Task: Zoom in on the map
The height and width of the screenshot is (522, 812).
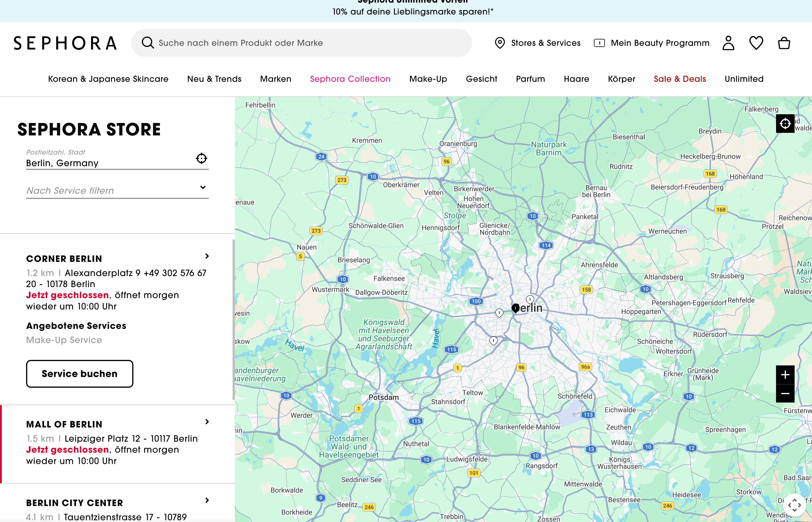Action: pos(785,375)
